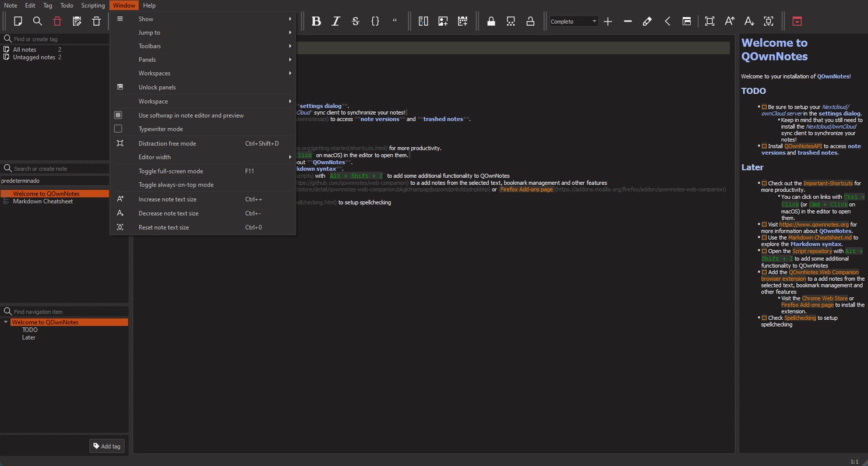Open the Completo workspace dropdown

(574, 22)
